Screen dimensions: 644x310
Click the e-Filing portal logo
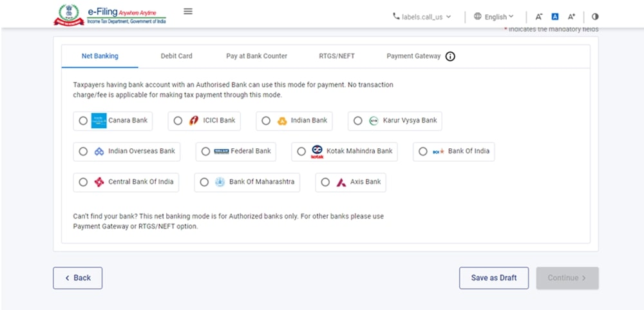click(x=109, y=15)
